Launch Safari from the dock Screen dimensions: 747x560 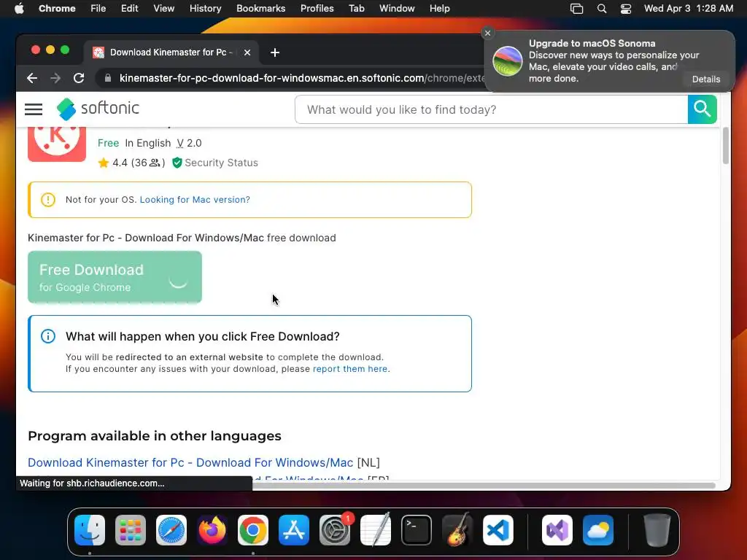click(x=171, y=529)
